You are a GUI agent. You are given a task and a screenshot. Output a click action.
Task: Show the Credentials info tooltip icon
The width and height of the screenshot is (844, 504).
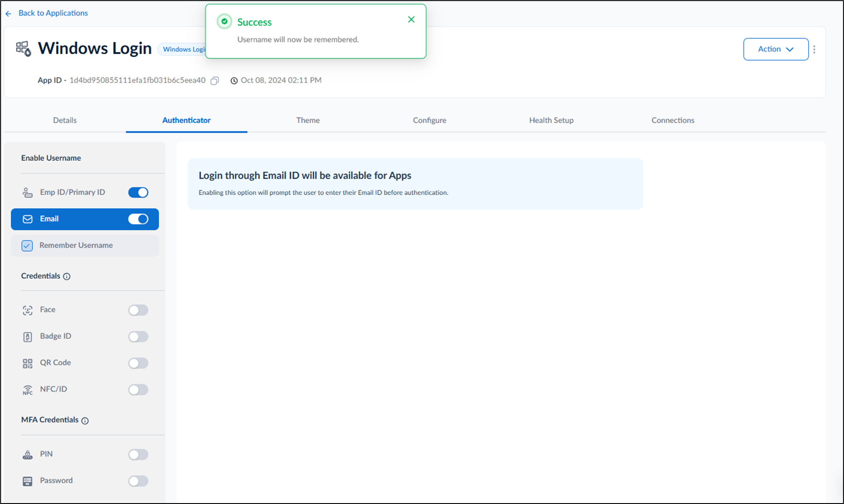(67, 276)
